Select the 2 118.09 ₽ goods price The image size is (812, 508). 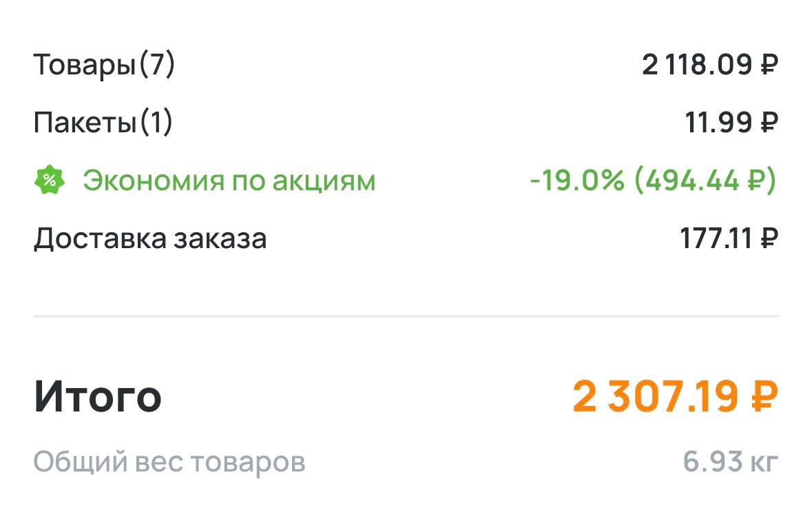709,65
